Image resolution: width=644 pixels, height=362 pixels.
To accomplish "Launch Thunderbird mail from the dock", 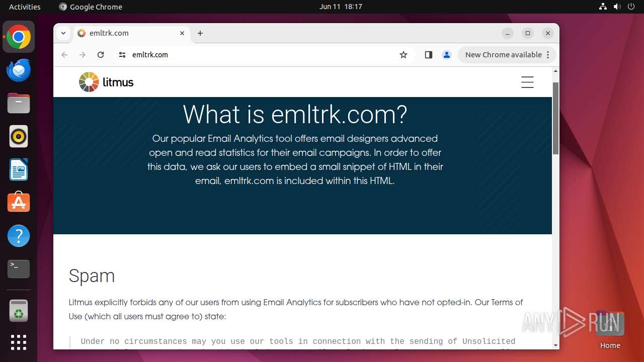I will coord(19,70).
